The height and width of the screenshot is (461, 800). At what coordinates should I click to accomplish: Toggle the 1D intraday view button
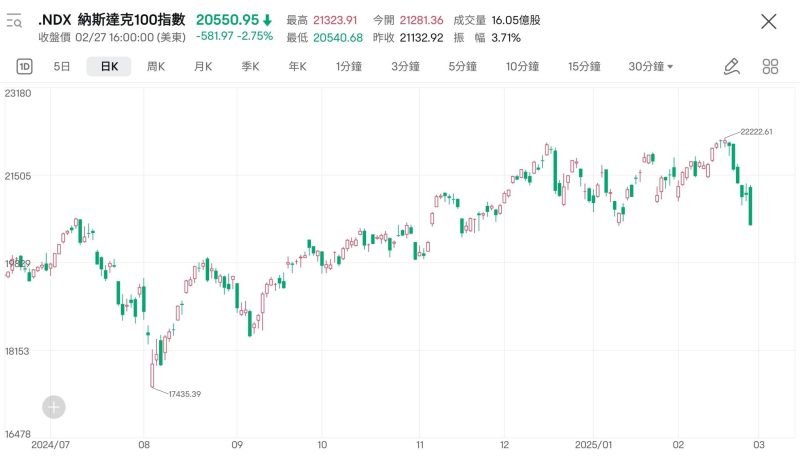[25, 67]
